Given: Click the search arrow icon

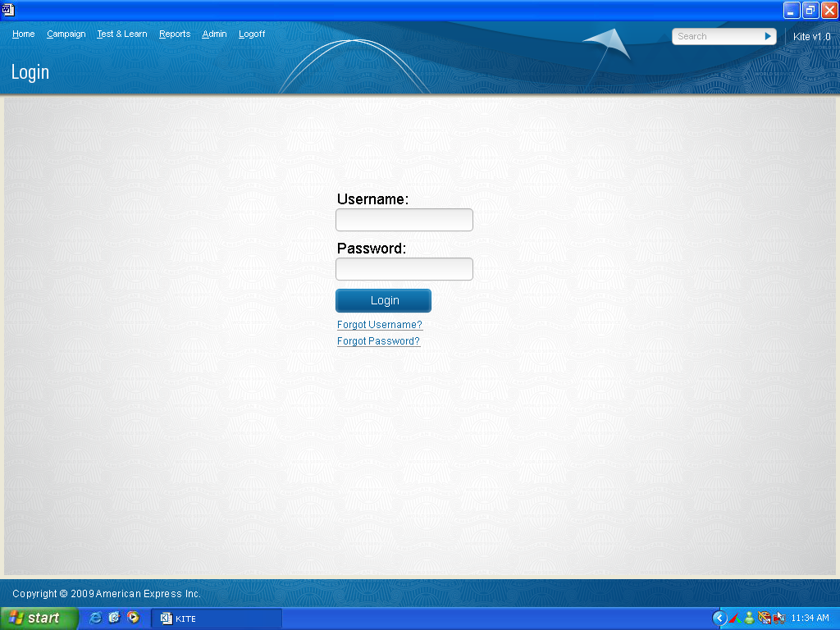Looking at the screenshot, I should coord(768,36).
